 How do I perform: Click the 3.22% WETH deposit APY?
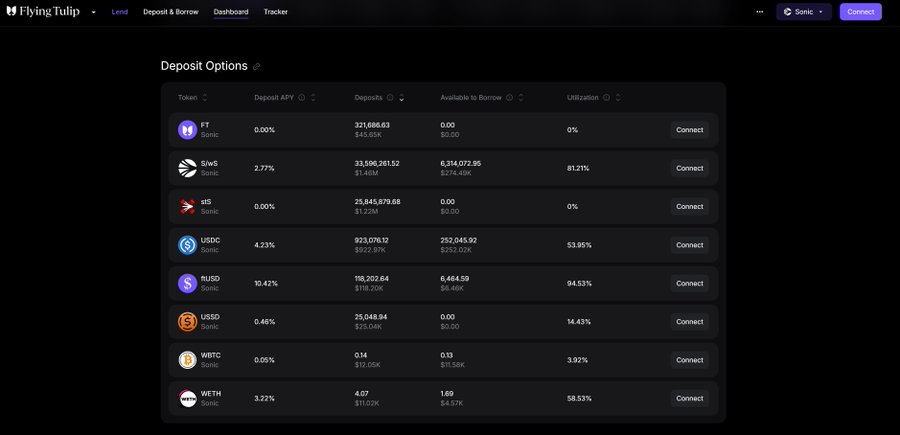pos(265,398)
